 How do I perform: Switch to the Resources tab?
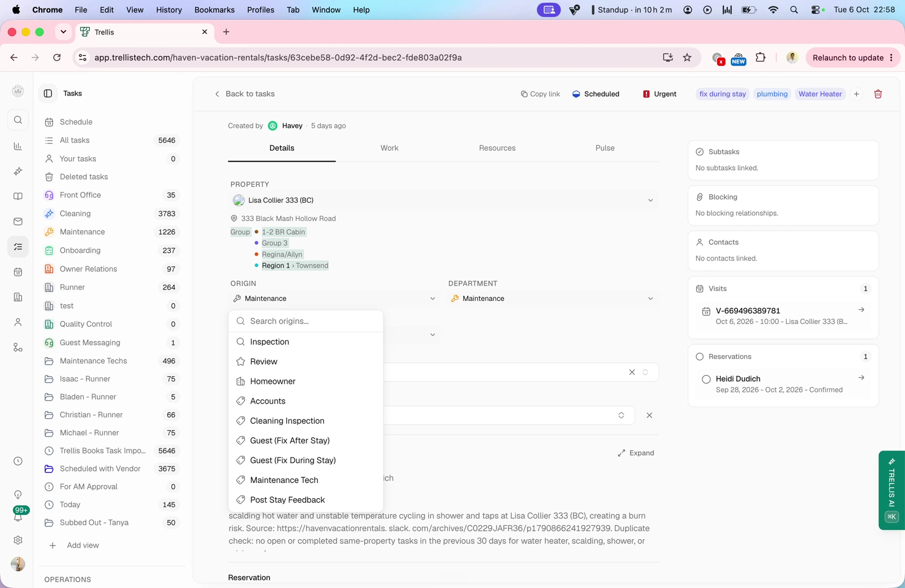pyautogui.click(x=497, y=148)
